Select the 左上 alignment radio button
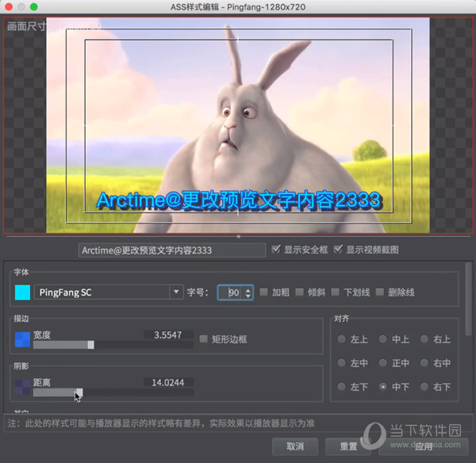 [341, 339]
